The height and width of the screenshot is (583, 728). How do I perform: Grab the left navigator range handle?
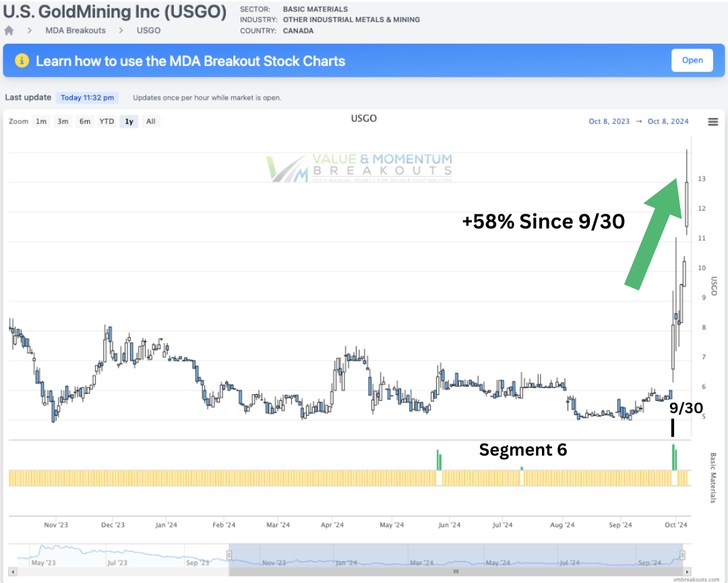[x=229, y=555]
